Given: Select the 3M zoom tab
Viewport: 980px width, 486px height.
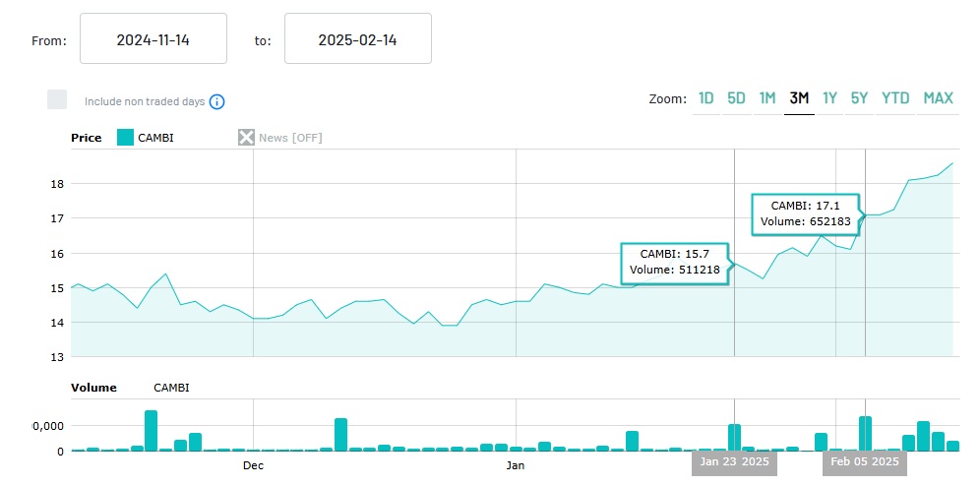Looking at the screenshot, I should (x=799, y=98).
